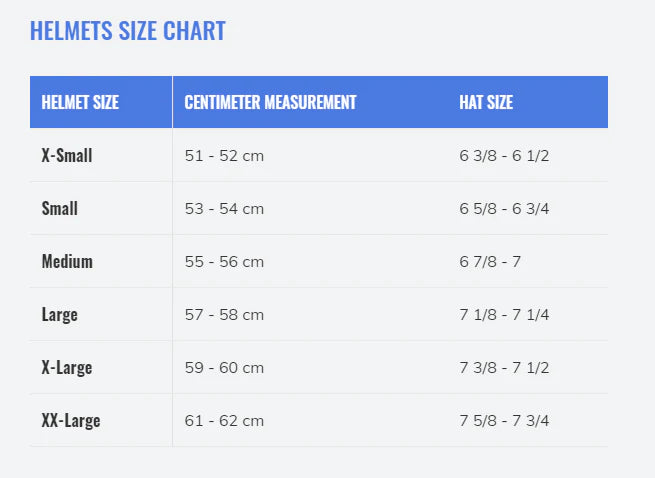Select the 53 - 54 cm measurement cell
Viewport: 655px width, 478px height.
[x=224, y=209]
